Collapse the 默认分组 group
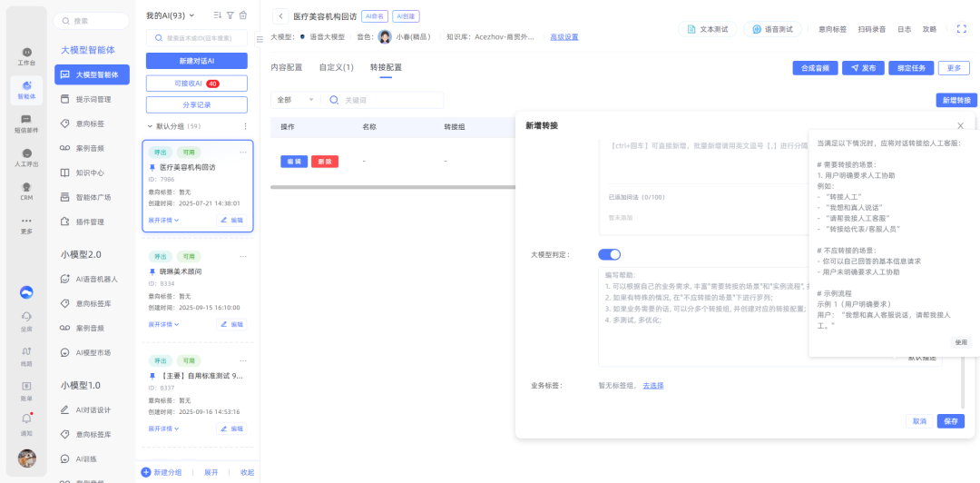The width and height of the screenshot is (980, 483). coord(151,126)
